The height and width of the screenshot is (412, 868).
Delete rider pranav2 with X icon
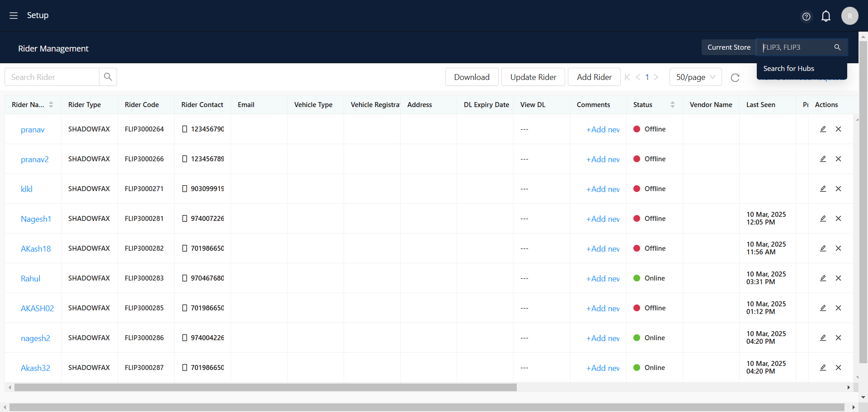coord(838,159)
